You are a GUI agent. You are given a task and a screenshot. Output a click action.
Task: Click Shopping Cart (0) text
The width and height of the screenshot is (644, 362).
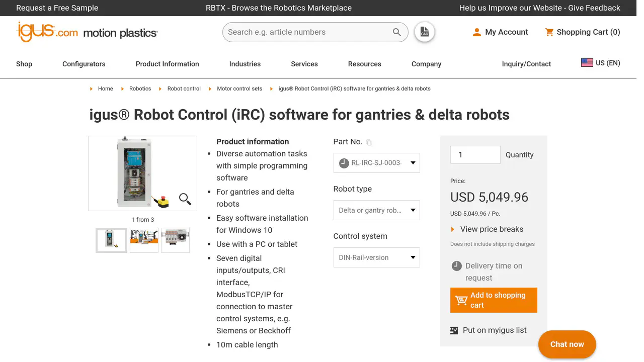click(x=588, y=32)
